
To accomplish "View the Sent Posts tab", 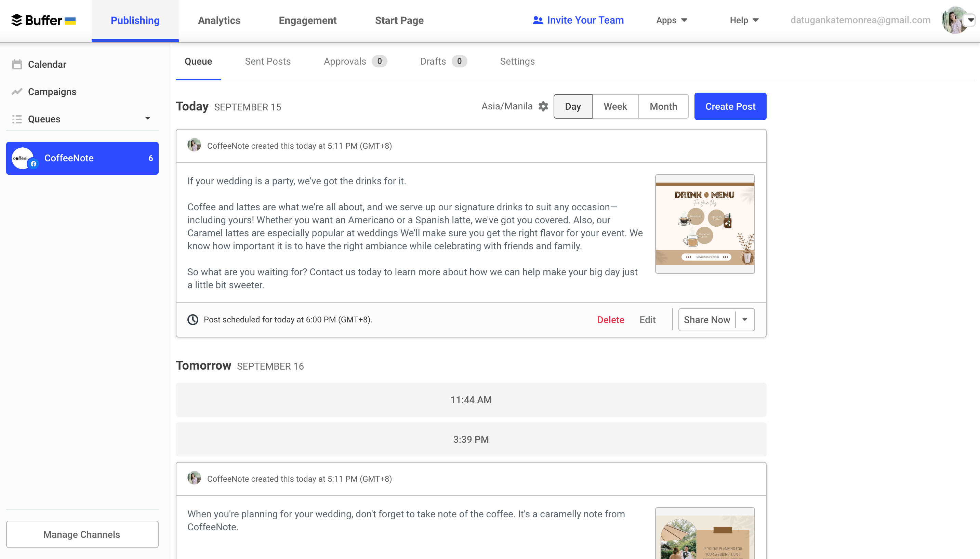I will pos(268,62).
